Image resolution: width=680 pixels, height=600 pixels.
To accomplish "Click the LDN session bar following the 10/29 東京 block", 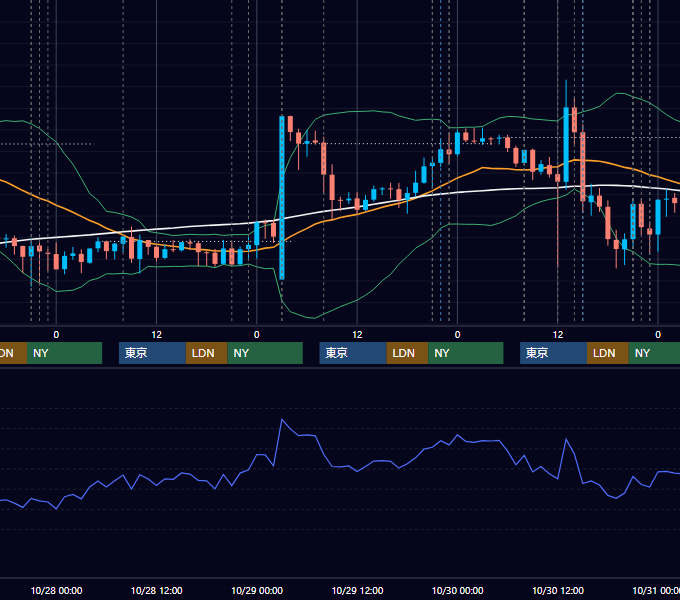I will point(407,353).
